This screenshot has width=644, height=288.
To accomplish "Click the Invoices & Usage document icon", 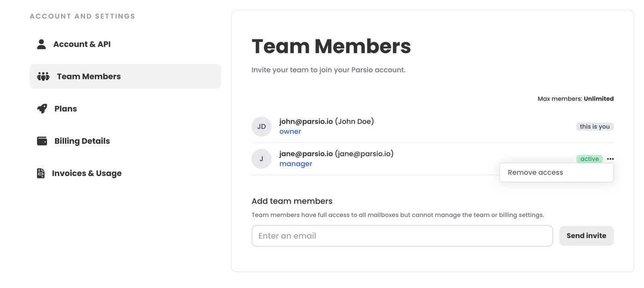I will (41, 173).
